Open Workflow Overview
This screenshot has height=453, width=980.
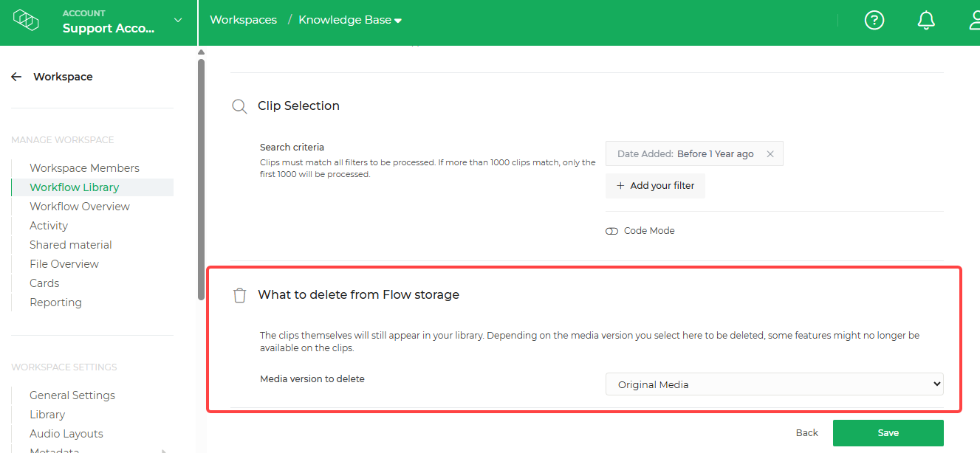tap(80, 207)
